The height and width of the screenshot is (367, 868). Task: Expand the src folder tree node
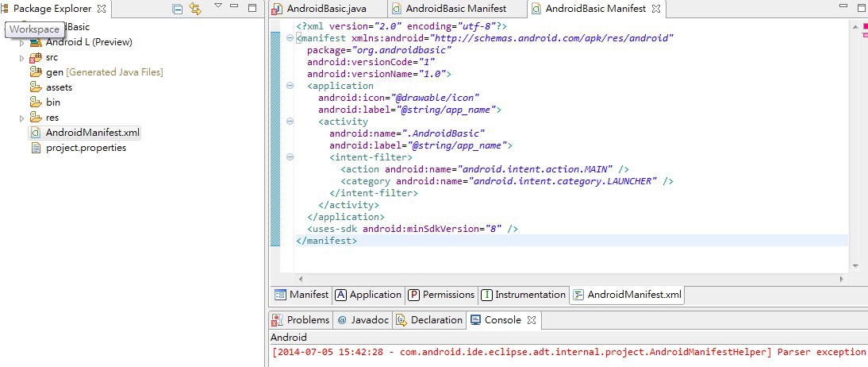tap(22, 58)
